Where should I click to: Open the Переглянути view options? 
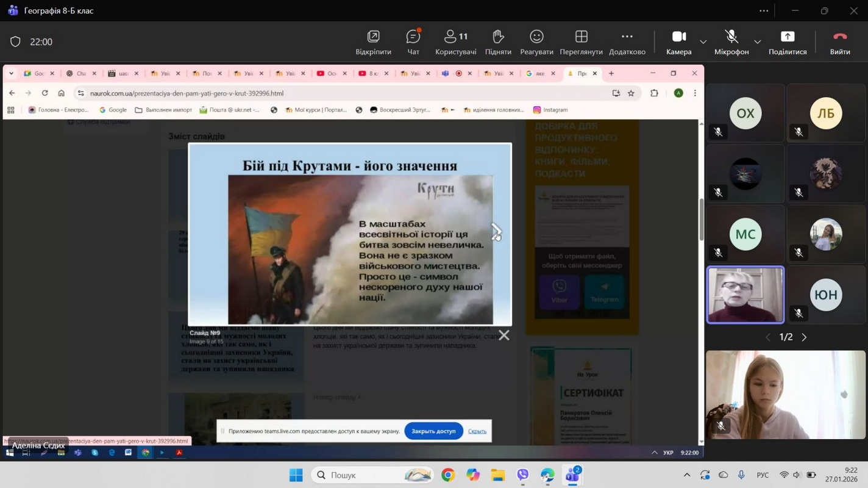581,42
